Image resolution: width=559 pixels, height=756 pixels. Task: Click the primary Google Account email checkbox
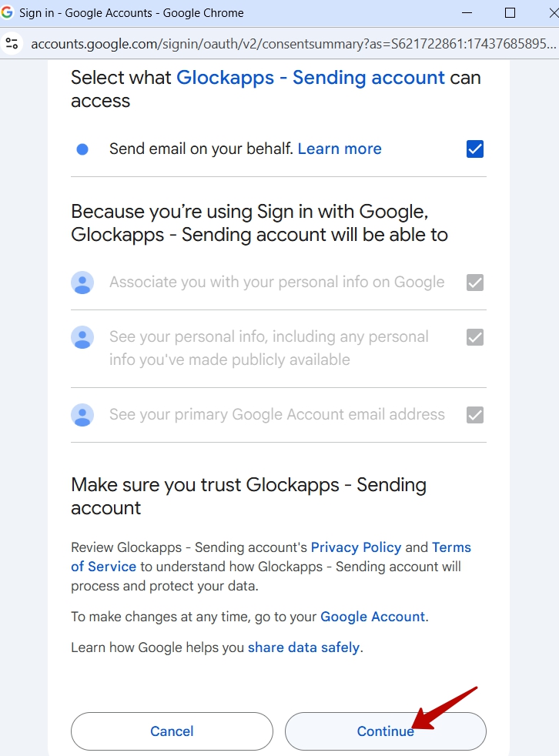click(x=475, y=415)
